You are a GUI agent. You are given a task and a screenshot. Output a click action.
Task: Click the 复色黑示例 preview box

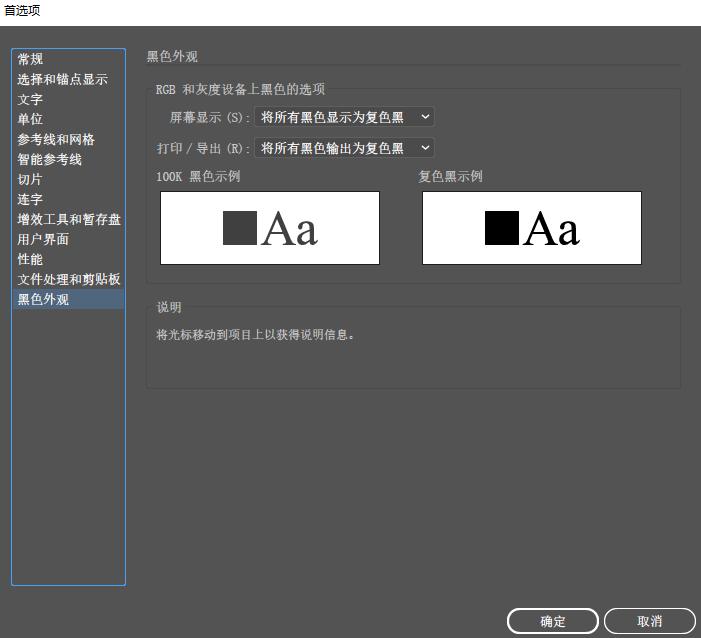click(x=531, y=228)
